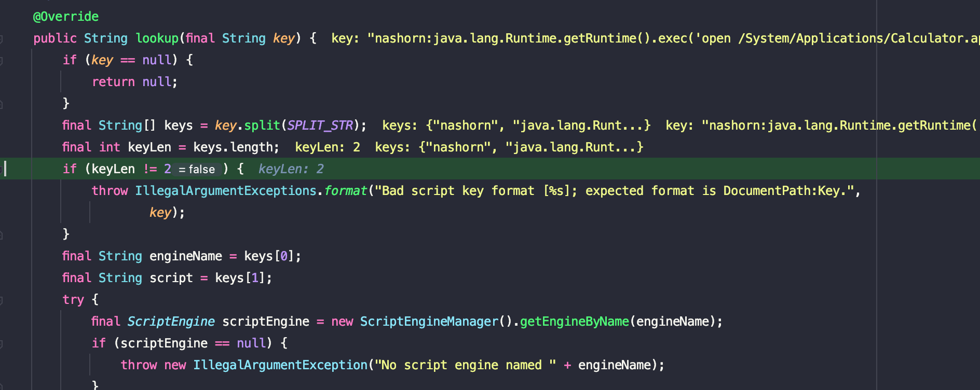This screenshot has width=980, height=390.
Task: Click the '= false' inline evaluation result
Action: tap(197, 169)
